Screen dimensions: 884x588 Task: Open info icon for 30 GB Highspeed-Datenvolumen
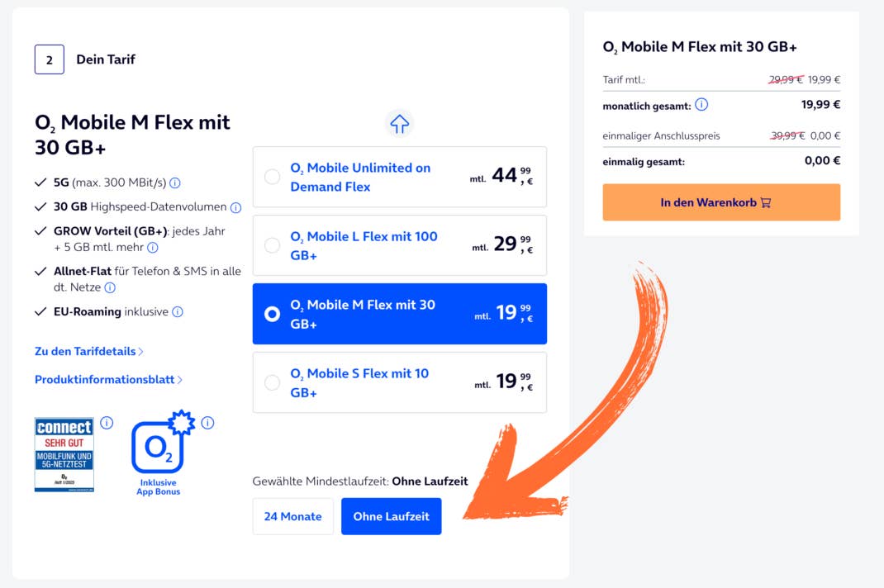pos(235,207)
